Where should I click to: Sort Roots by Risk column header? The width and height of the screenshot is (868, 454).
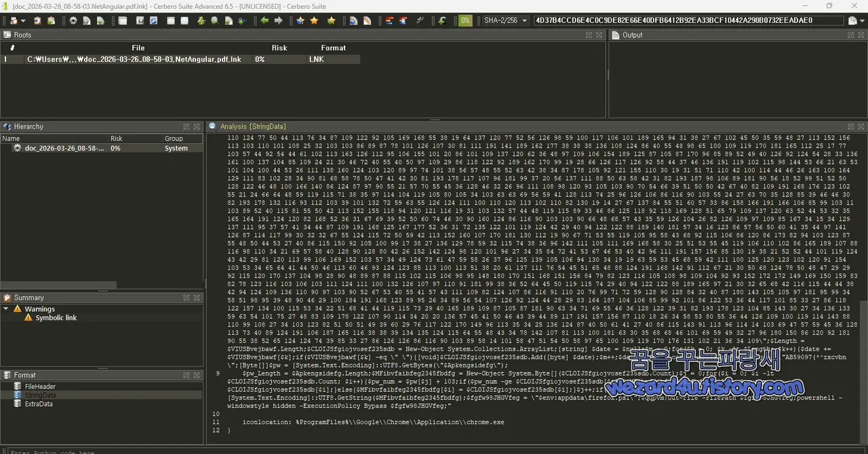pyautogui.click(x=279, y=48)
